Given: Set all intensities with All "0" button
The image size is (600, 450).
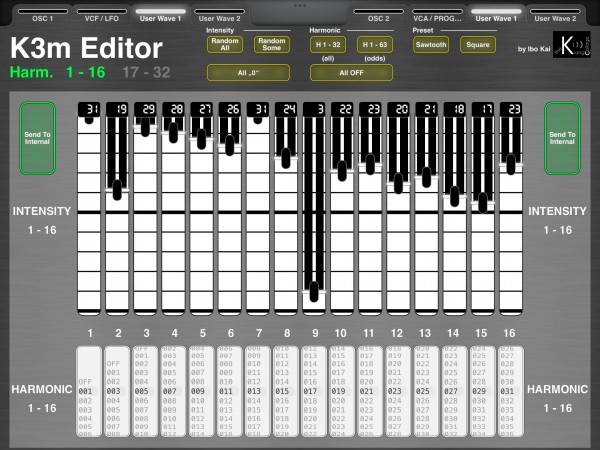Looking at the screenshot, I should [x=248, y=73].
